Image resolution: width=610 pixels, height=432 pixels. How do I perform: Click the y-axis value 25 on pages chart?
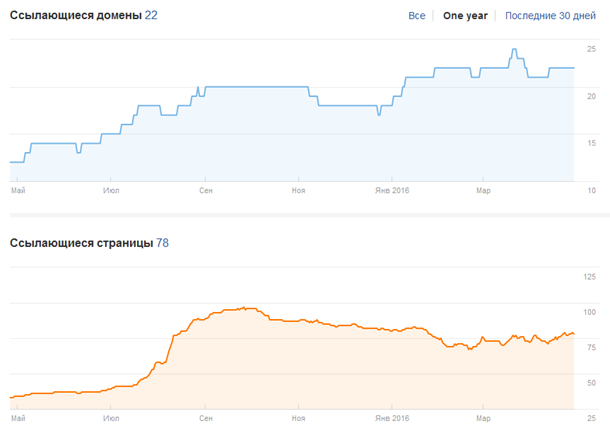tap(591, 418)
